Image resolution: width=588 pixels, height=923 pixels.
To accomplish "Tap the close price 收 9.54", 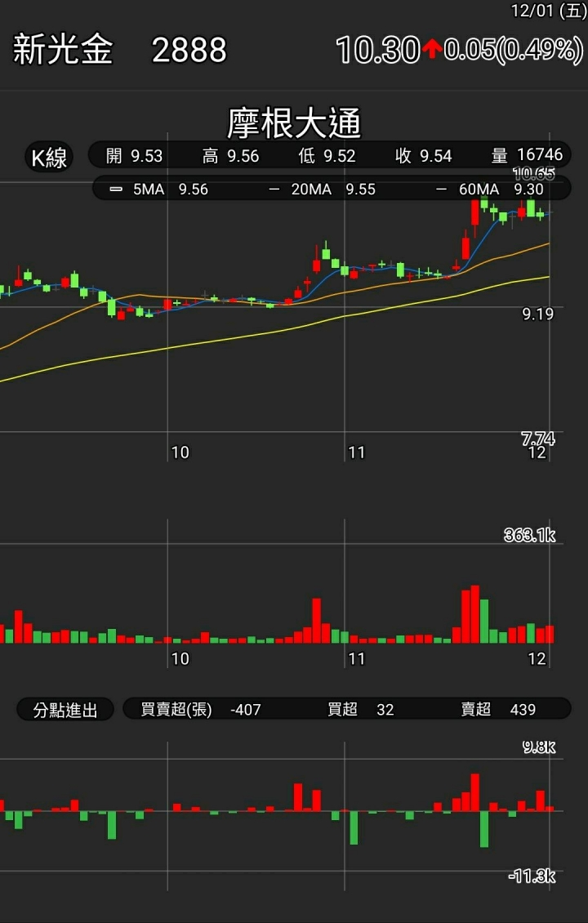I will point(423,156).
